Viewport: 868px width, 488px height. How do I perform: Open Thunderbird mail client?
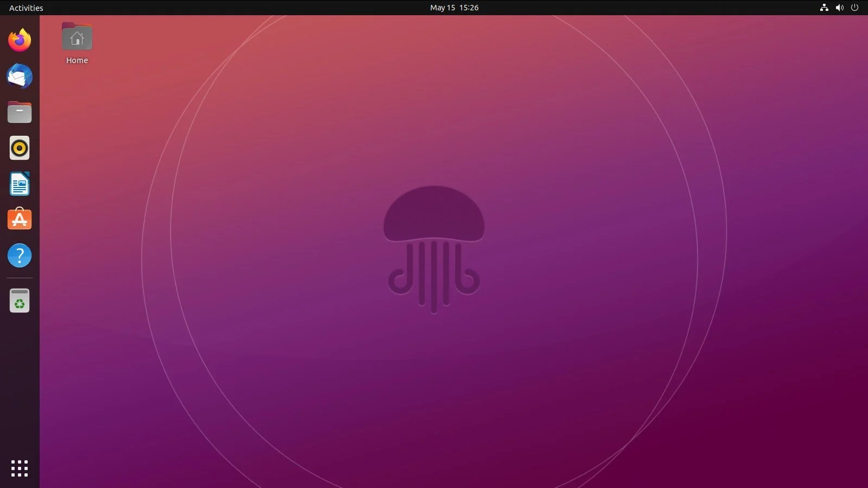tap(20, 76)
